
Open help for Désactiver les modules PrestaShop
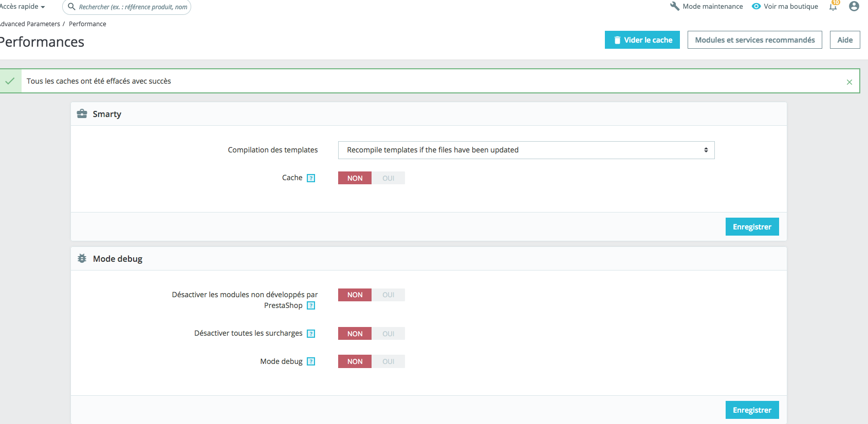coord(311,305)
